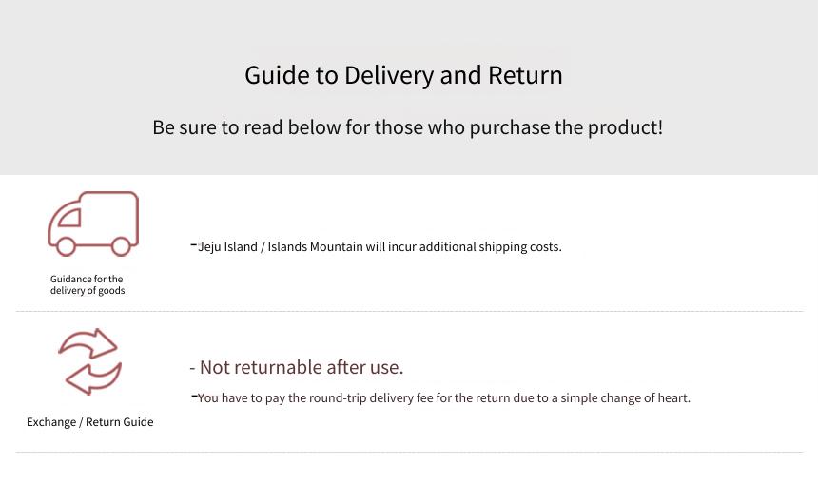Viewport: 818px width, 504px height.
Task: Click the delivery truck icon
Action: pos(93,223)
